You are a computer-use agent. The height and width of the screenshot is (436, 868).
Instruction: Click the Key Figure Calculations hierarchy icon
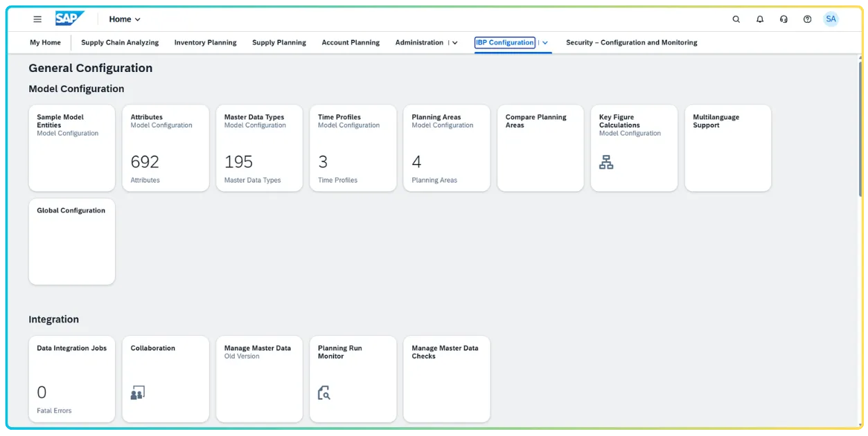pos(606,161)
